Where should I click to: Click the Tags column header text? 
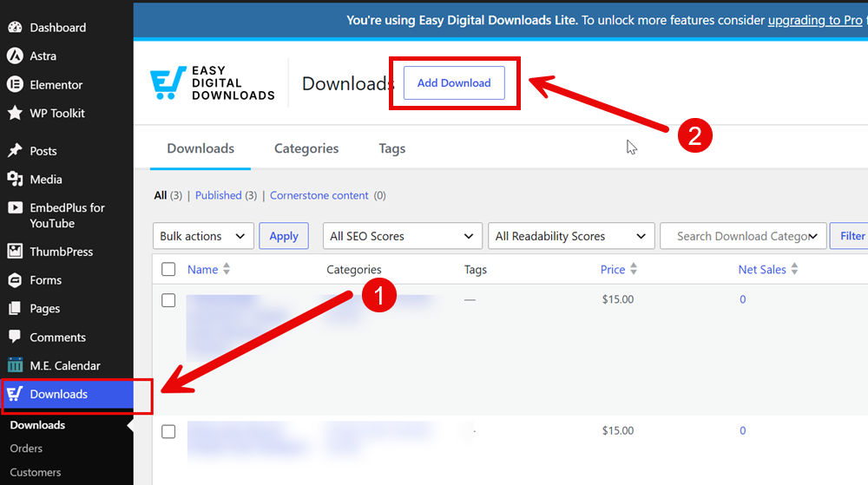476,269
